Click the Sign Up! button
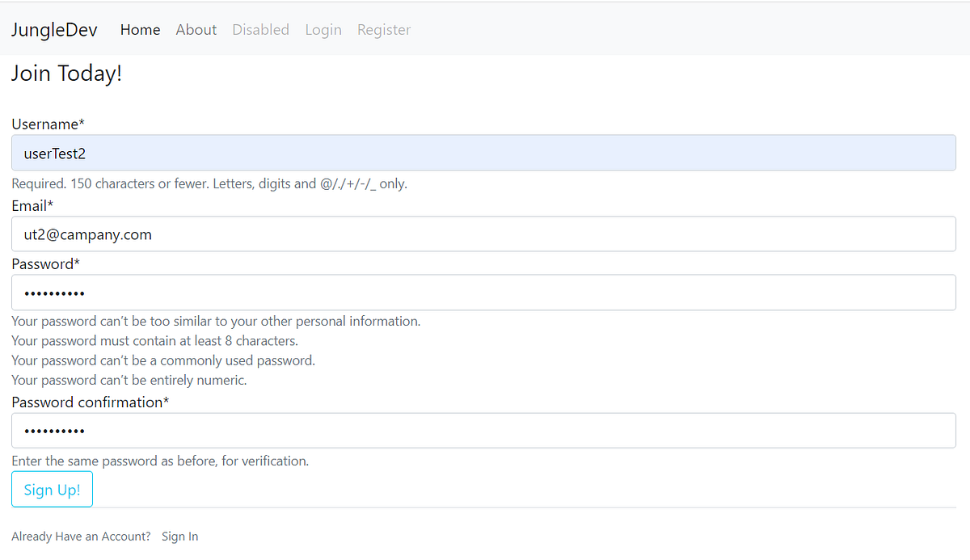Image resolution: width=970 pixels, height=560 pixels. 52,489
